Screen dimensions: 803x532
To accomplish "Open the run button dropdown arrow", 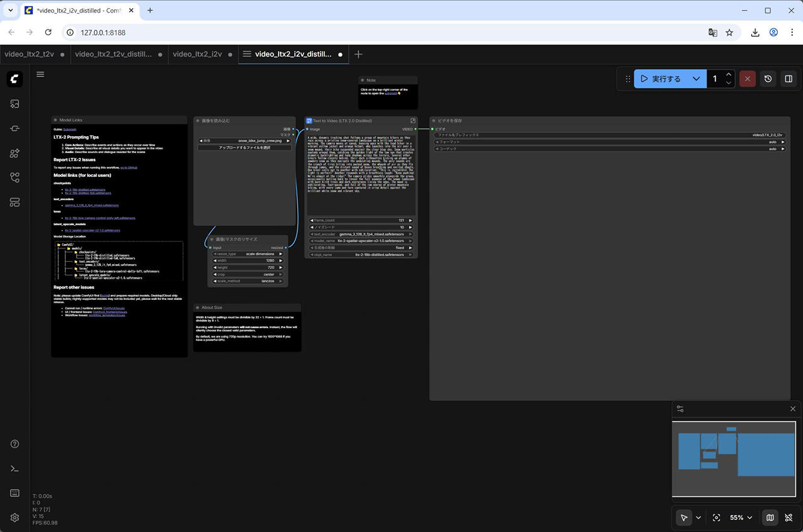I will pos(696,79).
